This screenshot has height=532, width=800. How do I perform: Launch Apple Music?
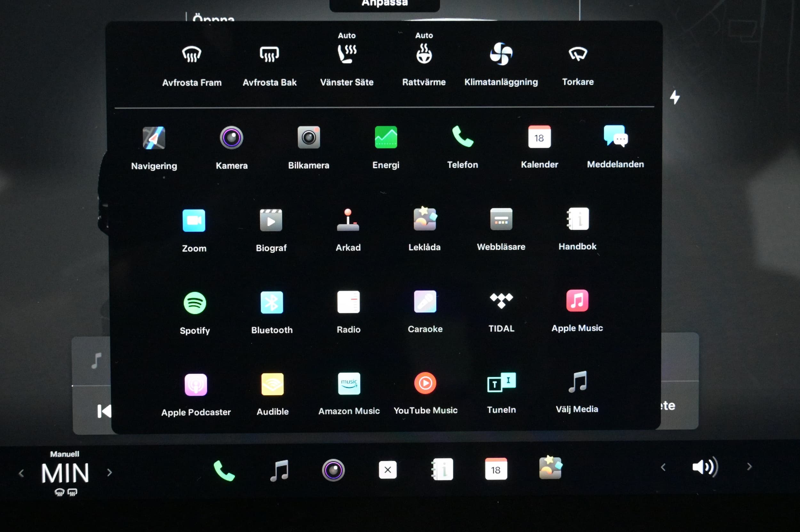[577, 300]
